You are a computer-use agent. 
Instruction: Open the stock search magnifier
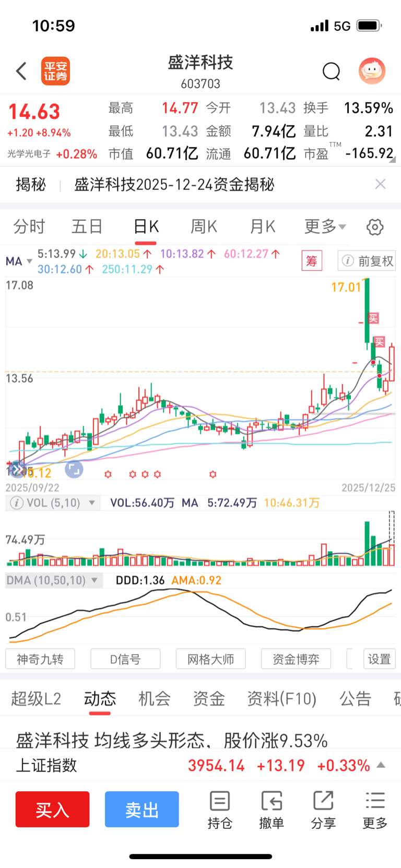(331, 71)
